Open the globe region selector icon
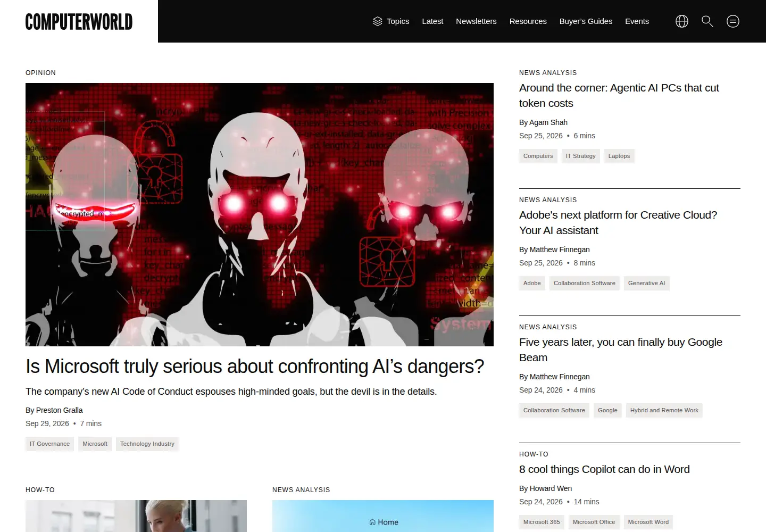This screenshot has height=532, width=766. click(x=682, y=21)
